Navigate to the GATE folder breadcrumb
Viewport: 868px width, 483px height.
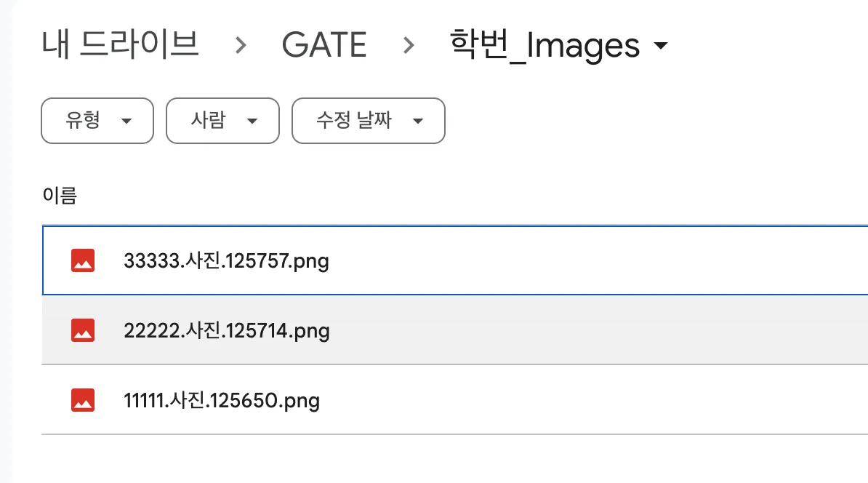coord(324,45)
